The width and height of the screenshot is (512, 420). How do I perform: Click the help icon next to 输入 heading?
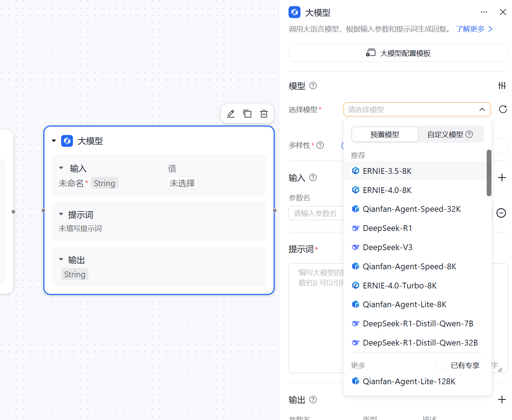pyautogui.click(x=313, y=177)
